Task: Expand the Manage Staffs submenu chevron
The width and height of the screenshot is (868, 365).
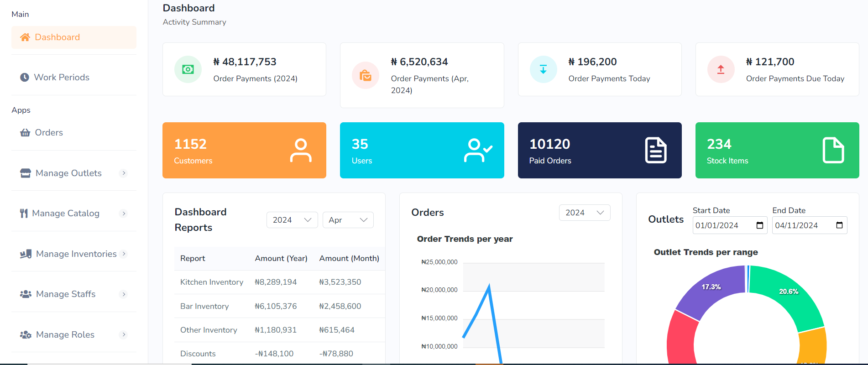Action: coord(123,294)
